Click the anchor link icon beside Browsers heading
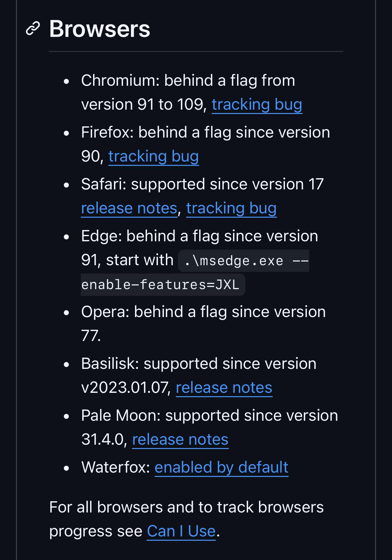 [x=33, y=29]
